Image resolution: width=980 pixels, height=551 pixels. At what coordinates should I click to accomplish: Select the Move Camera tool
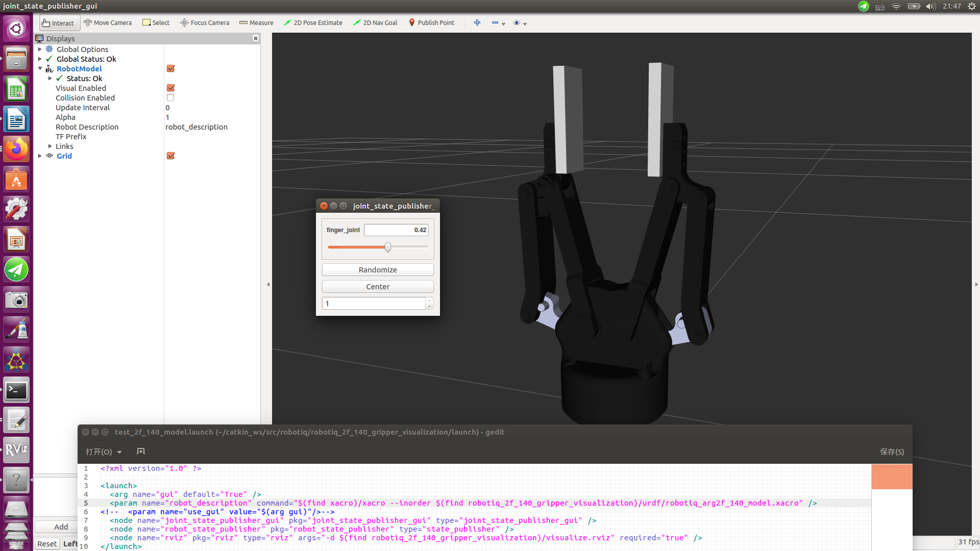[108, 23]
